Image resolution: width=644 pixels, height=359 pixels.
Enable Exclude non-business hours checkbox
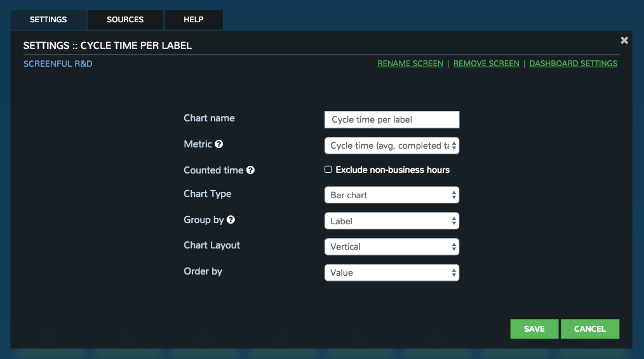tap(328, 169)
